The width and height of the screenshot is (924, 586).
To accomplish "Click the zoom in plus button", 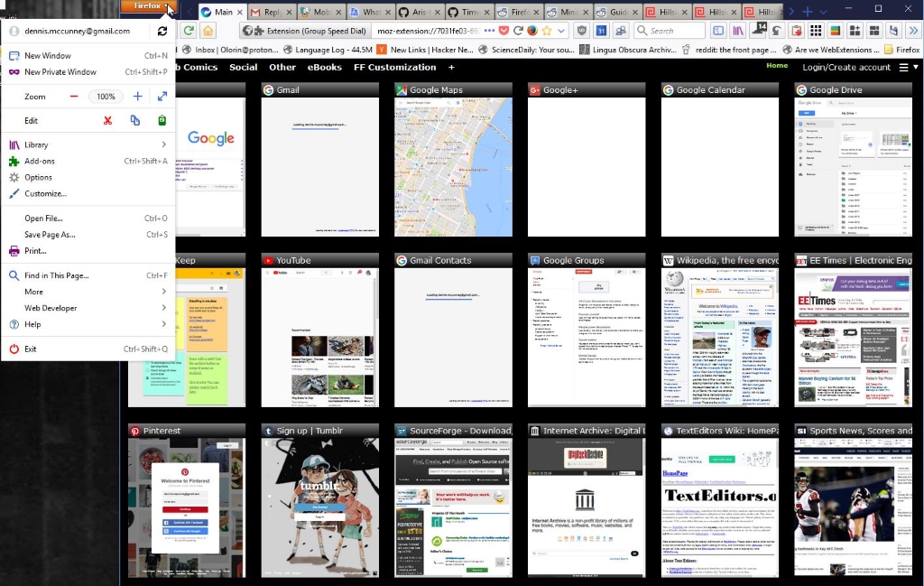I will point(137,96).
